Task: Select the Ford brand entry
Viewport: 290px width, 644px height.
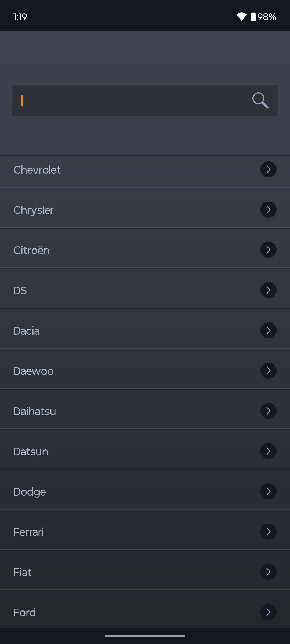Action: pyautogui.click(x=25, y=613)
